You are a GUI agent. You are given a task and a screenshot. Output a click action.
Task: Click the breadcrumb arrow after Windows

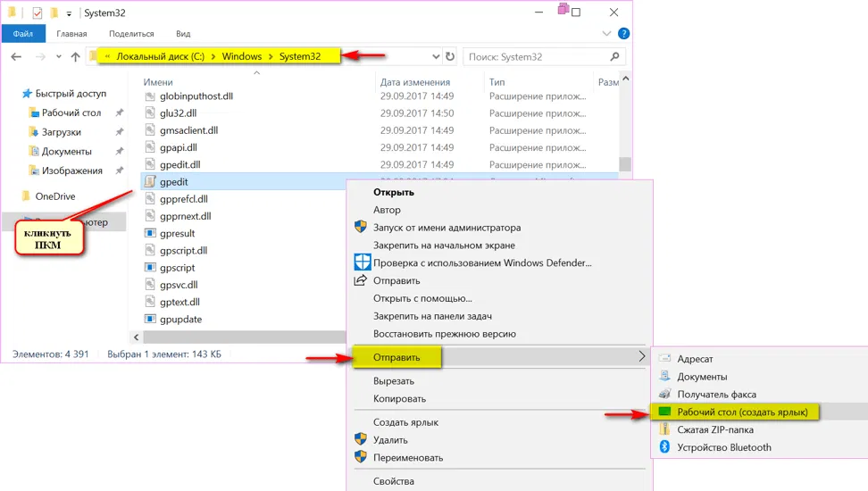(x=271, y=56)
